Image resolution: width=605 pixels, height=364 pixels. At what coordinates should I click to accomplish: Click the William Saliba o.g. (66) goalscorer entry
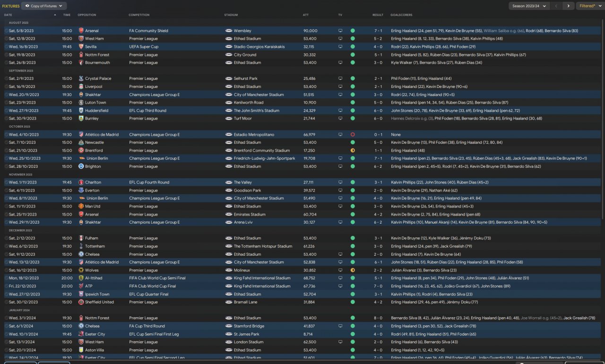(x=504, y=31)
